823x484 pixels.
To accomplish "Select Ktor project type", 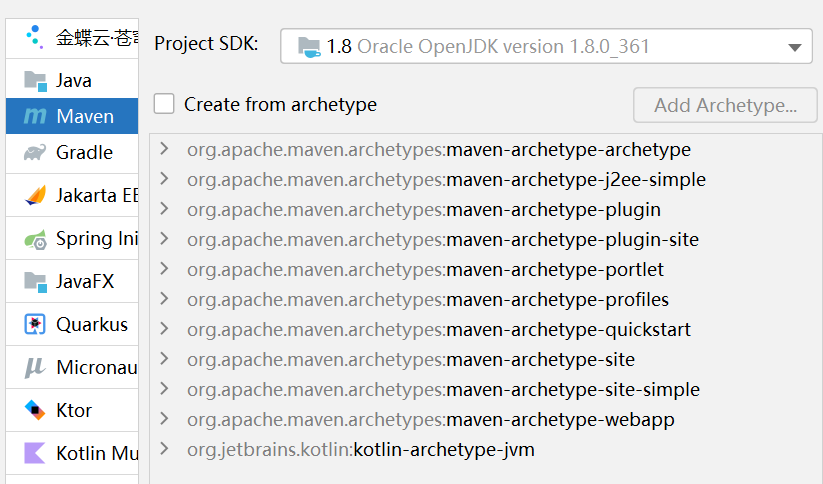I will click(72, 410).
